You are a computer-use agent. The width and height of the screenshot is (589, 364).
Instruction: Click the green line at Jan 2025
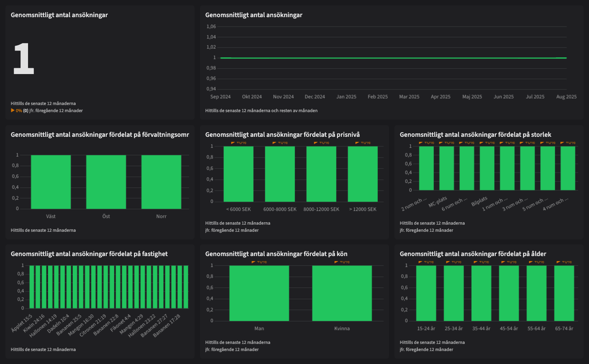(346, 58)
